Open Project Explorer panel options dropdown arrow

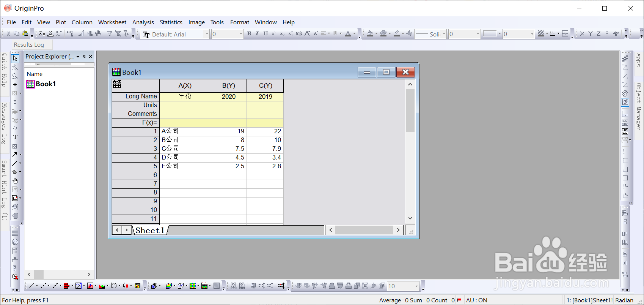pos(78,56)
